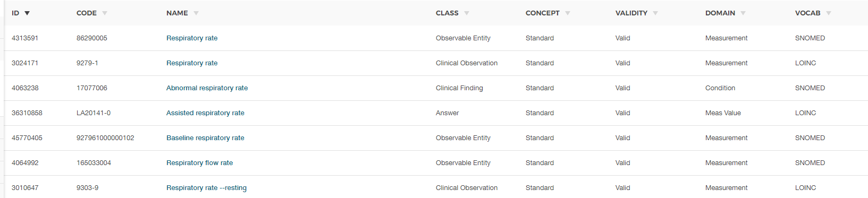Sort by DOMAIN using its arrow icon
This screenshot has height=198, width=868.
pos(743,13)
